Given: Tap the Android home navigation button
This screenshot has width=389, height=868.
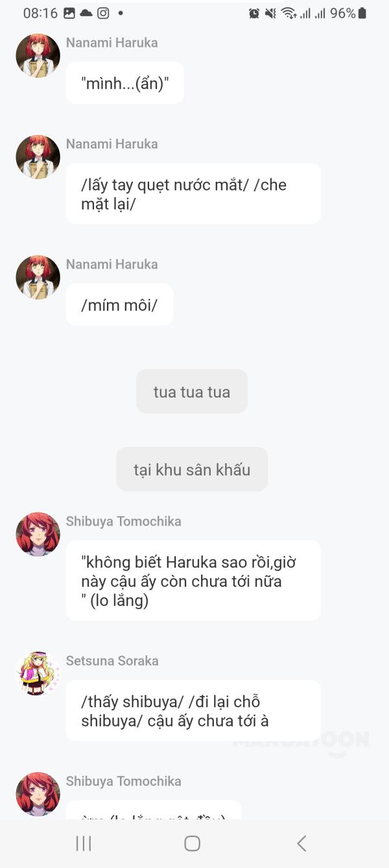Looking at the screenshot, I should [192, 843].
